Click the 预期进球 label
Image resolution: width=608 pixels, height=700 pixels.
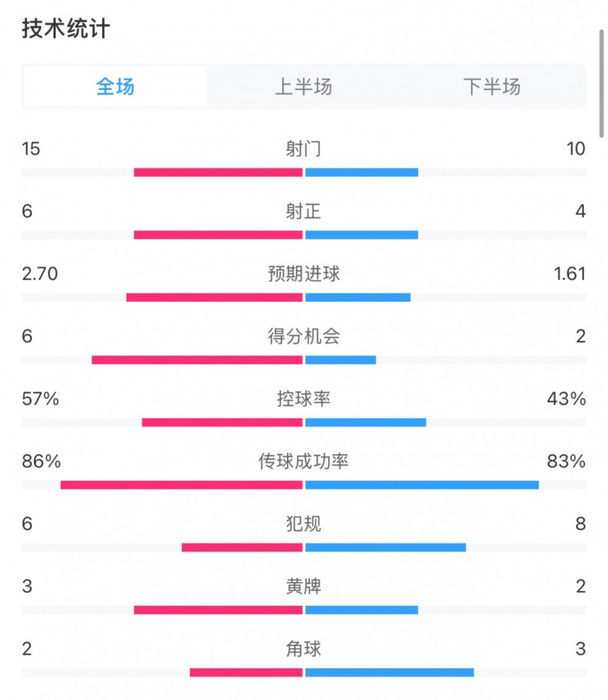click(x=303, y=274)
